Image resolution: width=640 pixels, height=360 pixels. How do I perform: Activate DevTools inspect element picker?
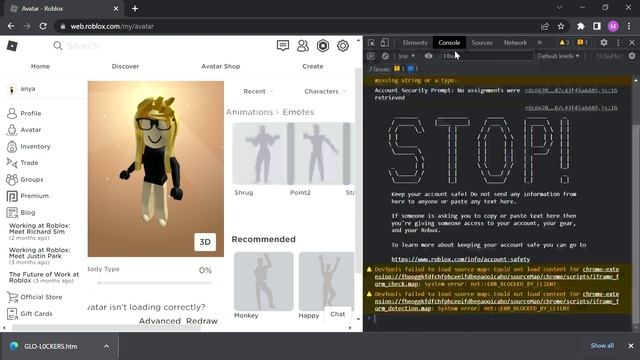coord(371,42)
